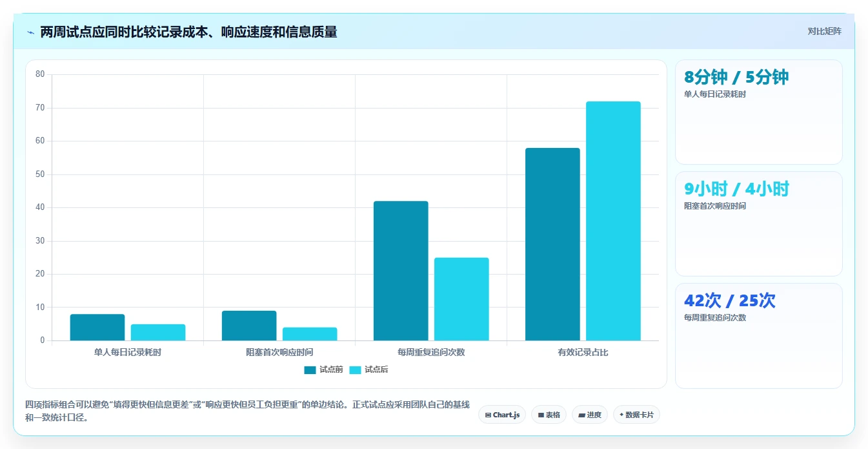The height and width of the screenshot is (449, 868).
Task: Click the chart title 两周试点应同时比较记录成本
Action: (x=188, y=32)
